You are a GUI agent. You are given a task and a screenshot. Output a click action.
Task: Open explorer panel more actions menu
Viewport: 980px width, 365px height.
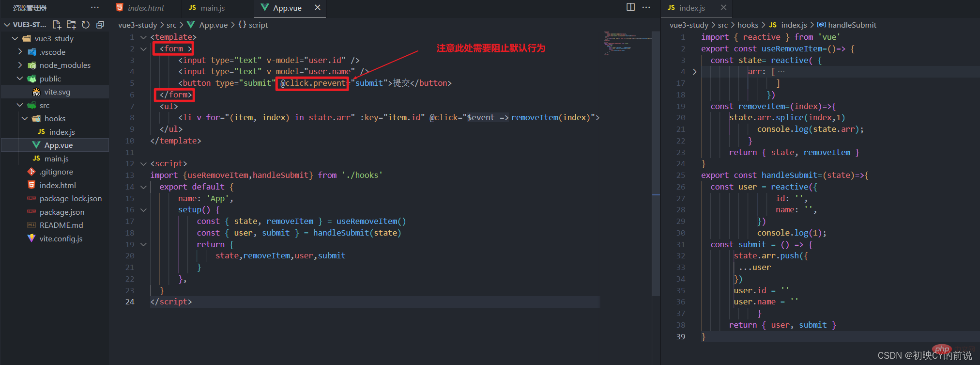click(95, 7)
